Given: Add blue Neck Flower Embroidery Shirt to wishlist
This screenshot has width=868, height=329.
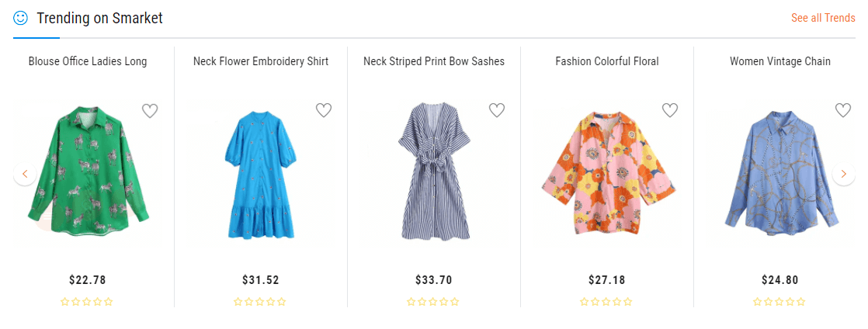Looking at the screenshot, I should [324, 111].
